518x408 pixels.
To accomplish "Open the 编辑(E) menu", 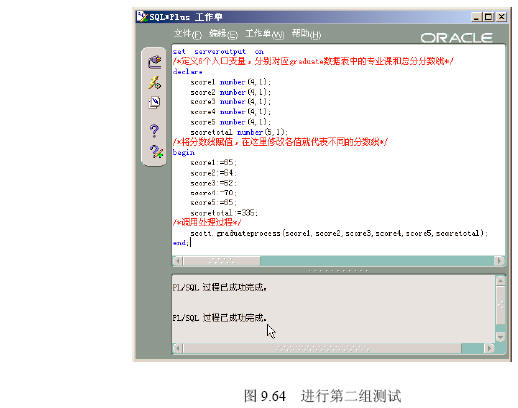I will pos(223,34).
